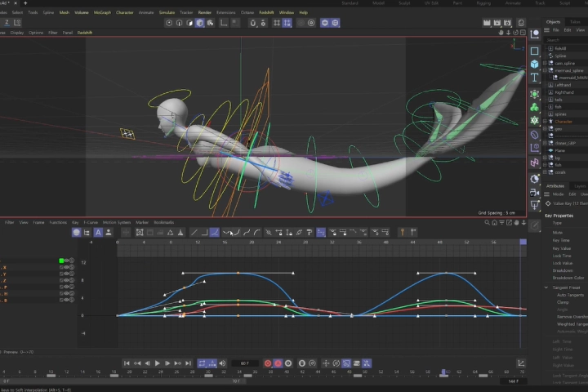Click the Render View clapperboard icon
The height and width of the screenshot is (392, 588).
[487, 23]
